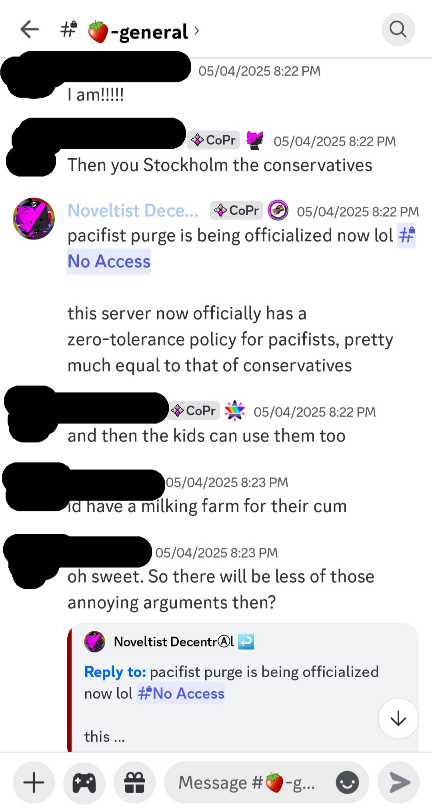This screenshot has height=812, width=432.
Task: Tap the back arrow icon
Action: 30,30
